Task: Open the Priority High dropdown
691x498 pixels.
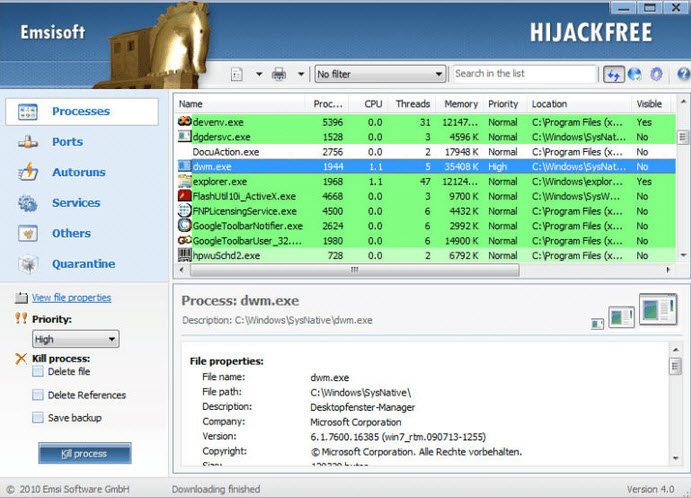Action: (76, 339)
